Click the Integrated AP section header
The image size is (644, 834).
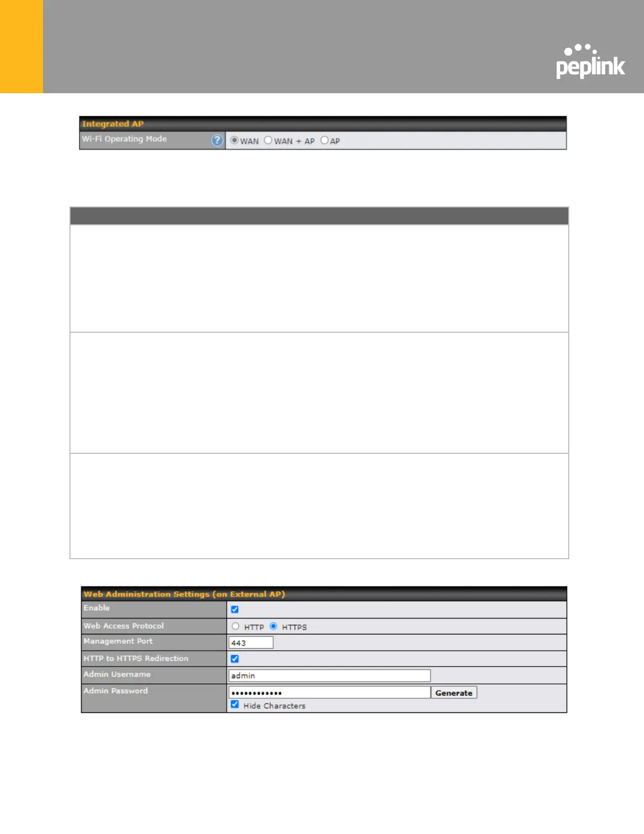tap(323, 124)
